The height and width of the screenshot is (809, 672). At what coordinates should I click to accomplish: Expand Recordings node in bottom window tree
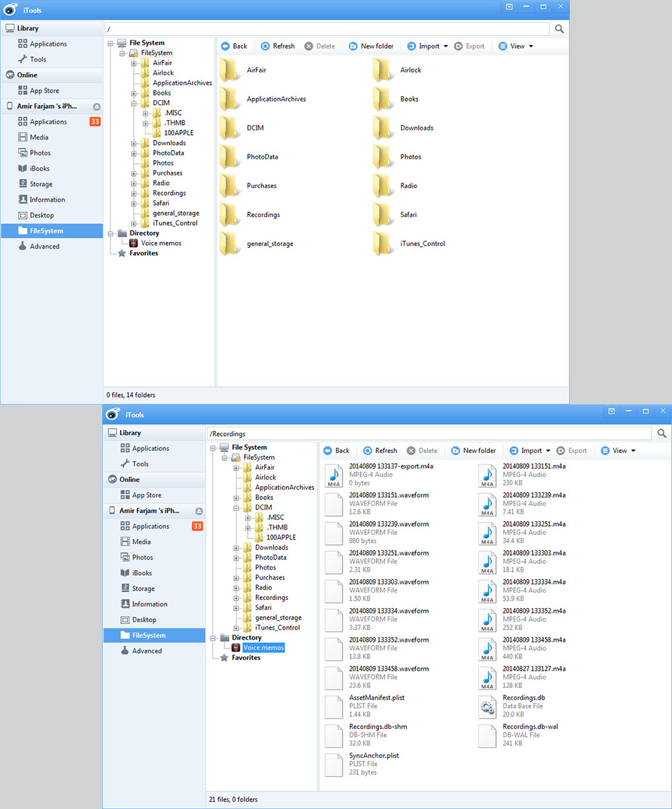pyautogui.click(x=237, y=598)
